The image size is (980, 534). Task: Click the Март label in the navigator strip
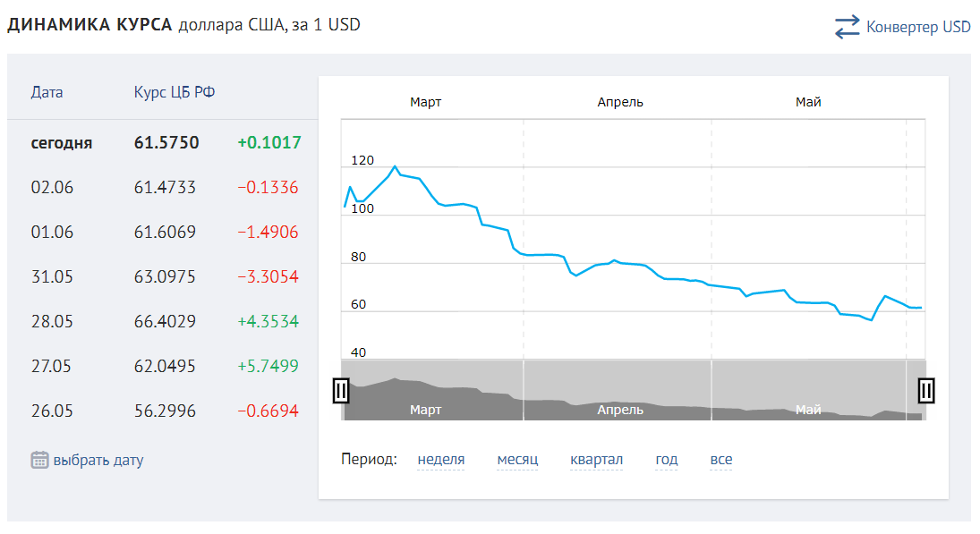coord(426,410)
